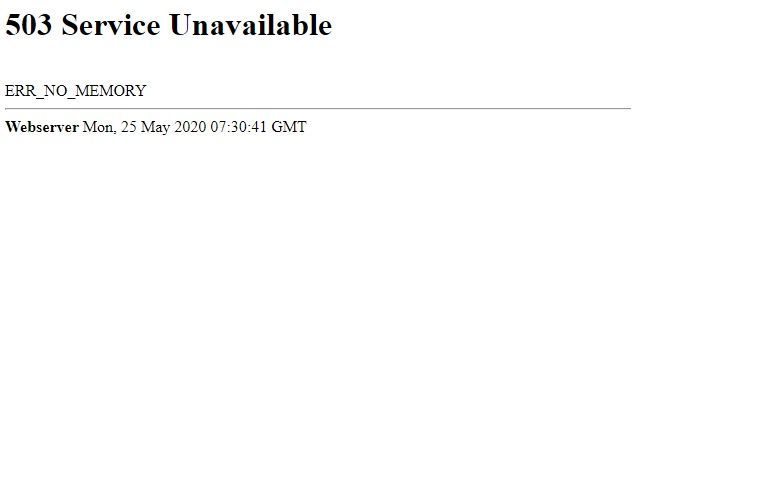Image resolution: width=768 pixels, height=480 pixels.
Task: Click the bold Webserver label
Action: coord(42,127)
